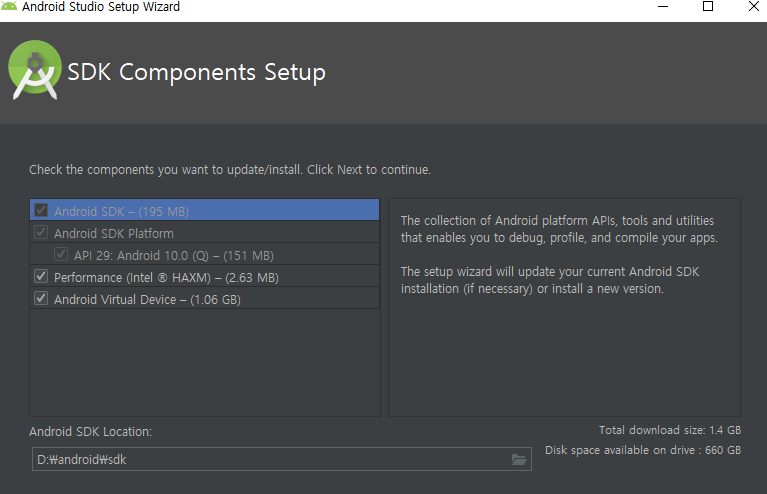Image resolution: width=767 pixels, height=494 pixels.
Task: Click the SDK Components Setup heading
Action: click(196, 72)
